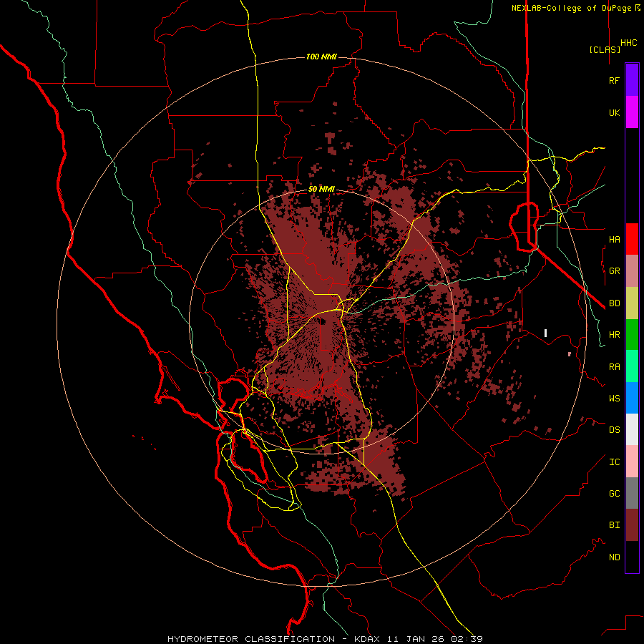
Task: Click the black radar site dot at center
Action: (323, 321)
